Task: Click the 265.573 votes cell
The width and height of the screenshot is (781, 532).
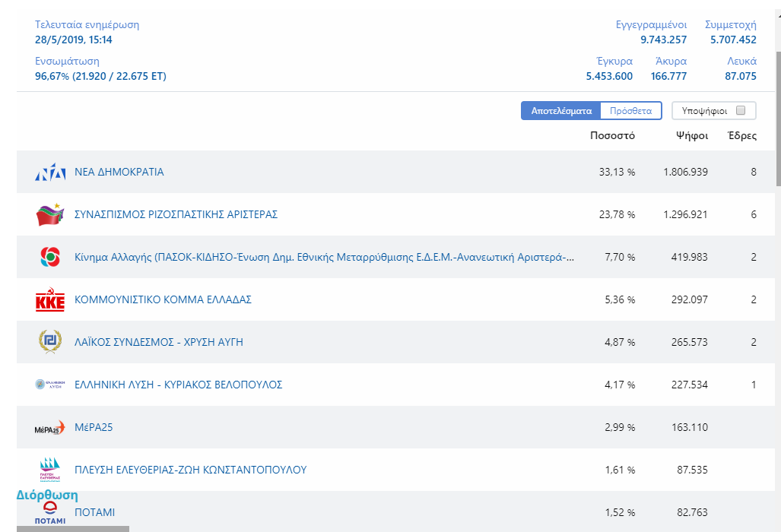Action: point(689,343)
